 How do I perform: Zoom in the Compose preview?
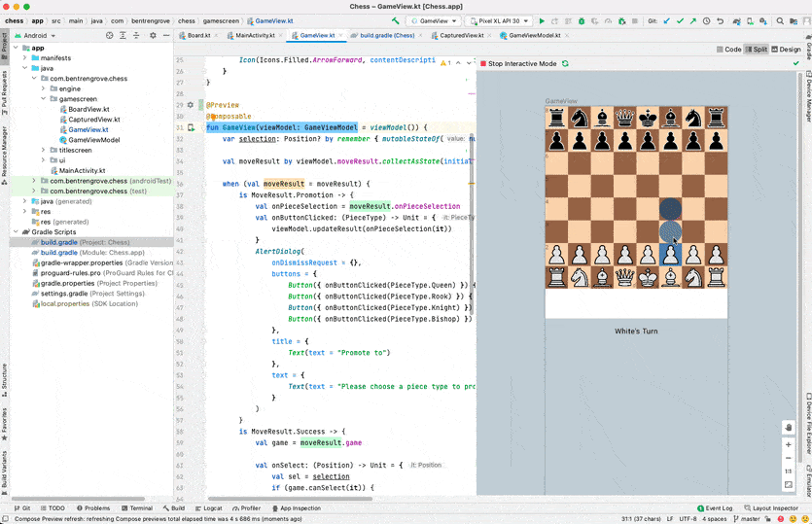pos(789,444)
